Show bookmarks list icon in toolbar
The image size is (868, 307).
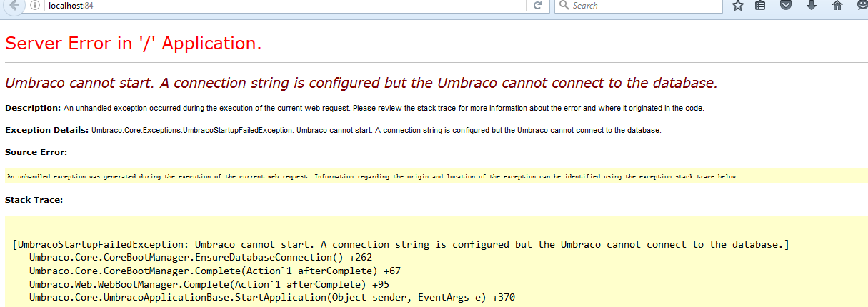(761, 6)
